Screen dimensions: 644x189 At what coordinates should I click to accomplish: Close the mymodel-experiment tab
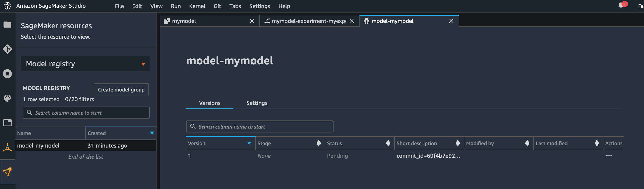tap(351, 21)
